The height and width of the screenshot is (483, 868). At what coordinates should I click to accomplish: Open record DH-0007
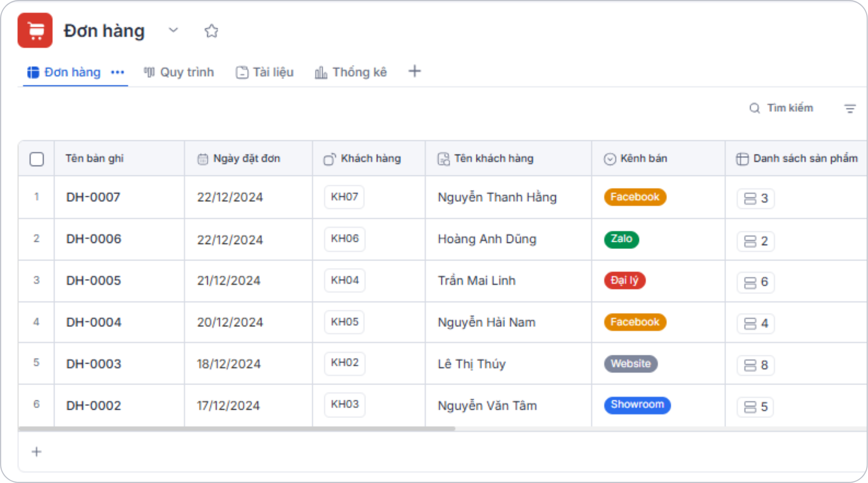pos(93,197)
